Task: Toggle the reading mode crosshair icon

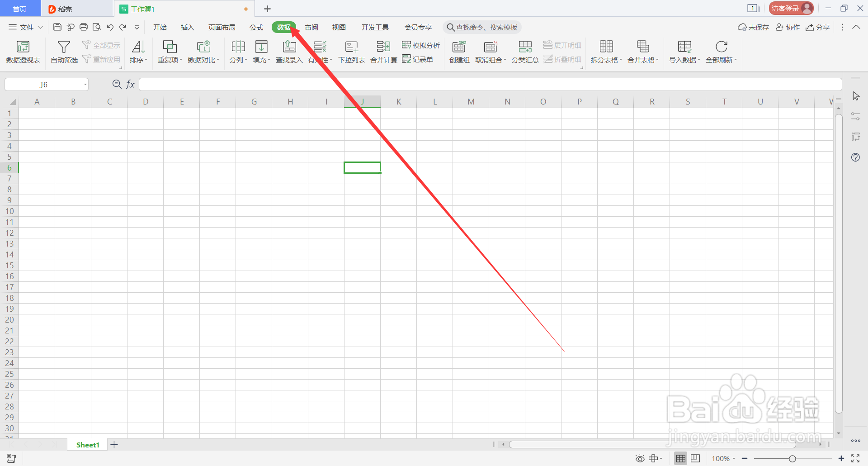Action: point(655,458)
